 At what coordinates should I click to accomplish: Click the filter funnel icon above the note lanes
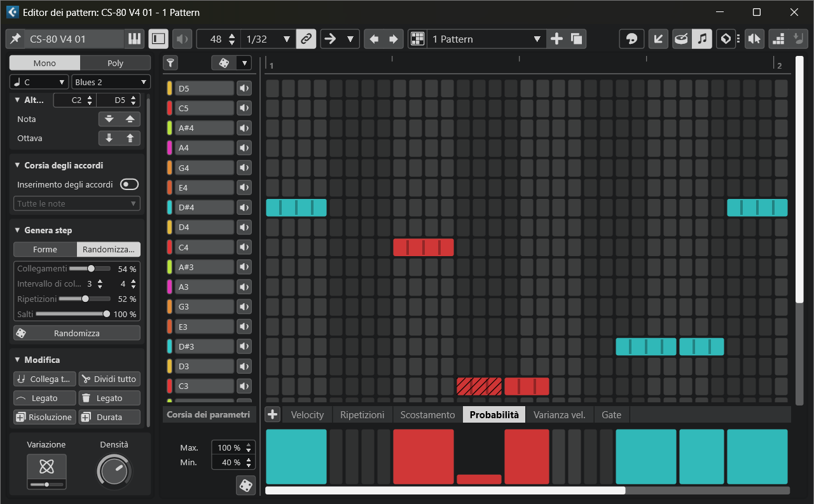coord(170,62)
